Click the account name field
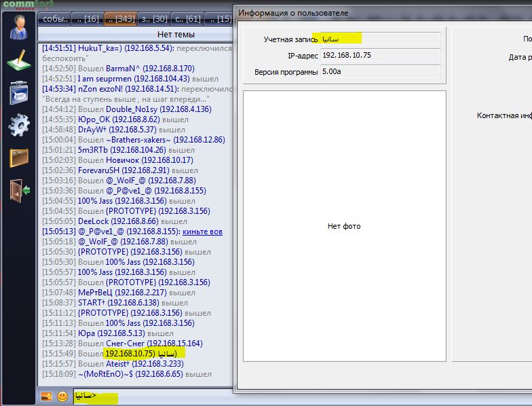The height and width of the screenshot is (406, 532). pyautogui.click(x=380, y=39)
